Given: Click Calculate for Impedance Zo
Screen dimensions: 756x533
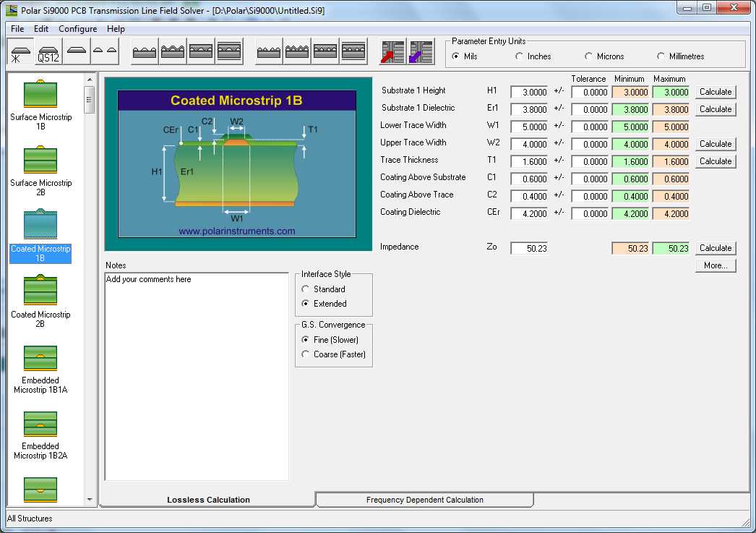Looking at the screenshot, I should pos(716,248).
